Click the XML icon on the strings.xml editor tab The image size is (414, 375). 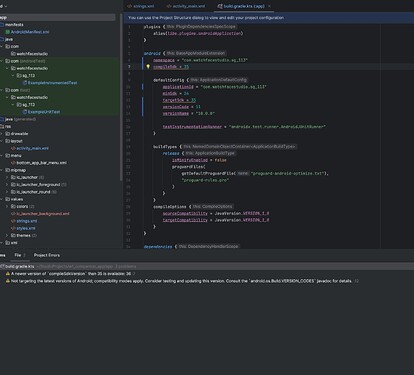pos(129,6)
